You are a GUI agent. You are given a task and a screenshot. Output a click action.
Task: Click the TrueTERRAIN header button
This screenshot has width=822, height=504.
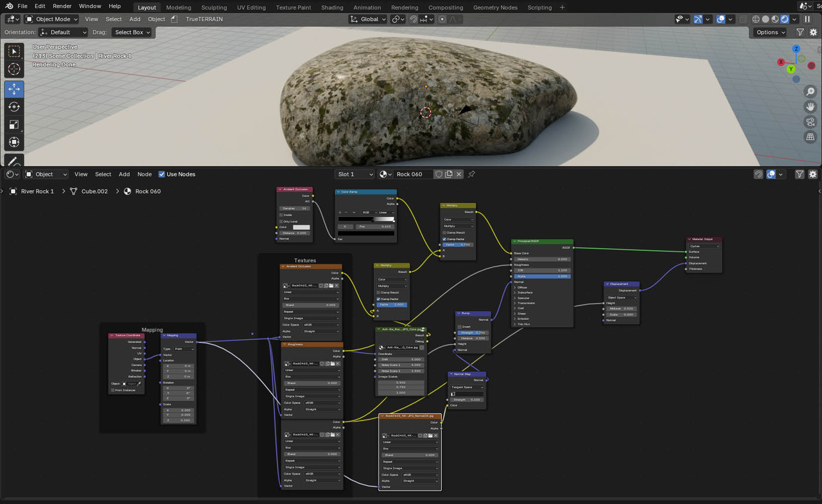tap(204, 19)
